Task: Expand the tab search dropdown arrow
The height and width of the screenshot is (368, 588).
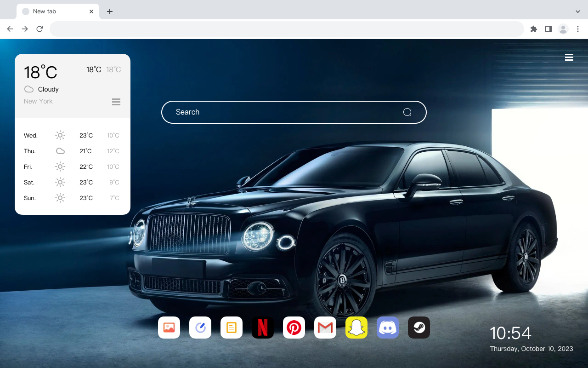Action: coord(578,11)
